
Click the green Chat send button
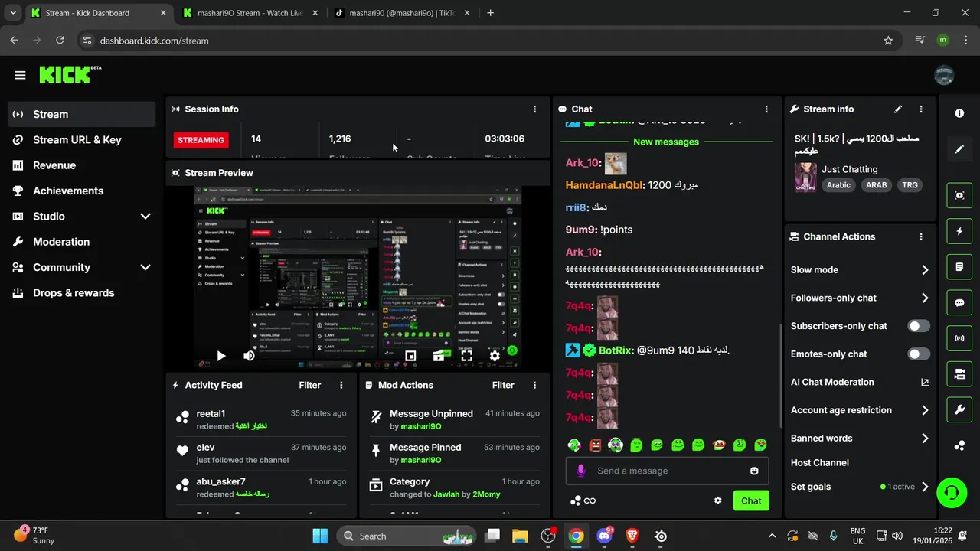point(751,501)
